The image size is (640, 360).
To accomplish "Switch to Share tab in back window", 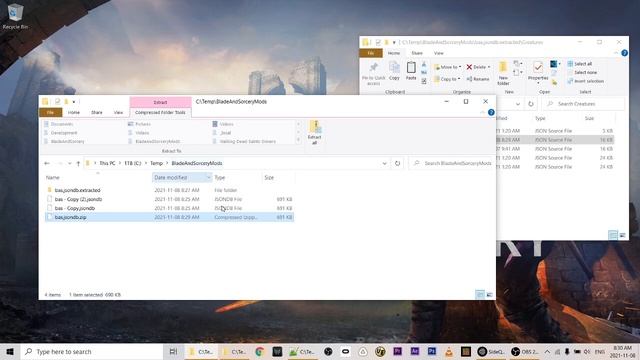I will coord(417,53).
